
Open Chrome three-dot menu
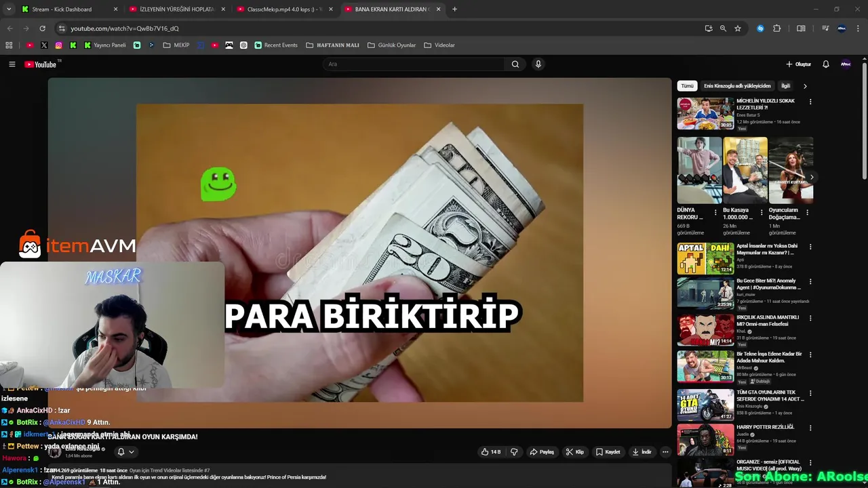[858, 28]
